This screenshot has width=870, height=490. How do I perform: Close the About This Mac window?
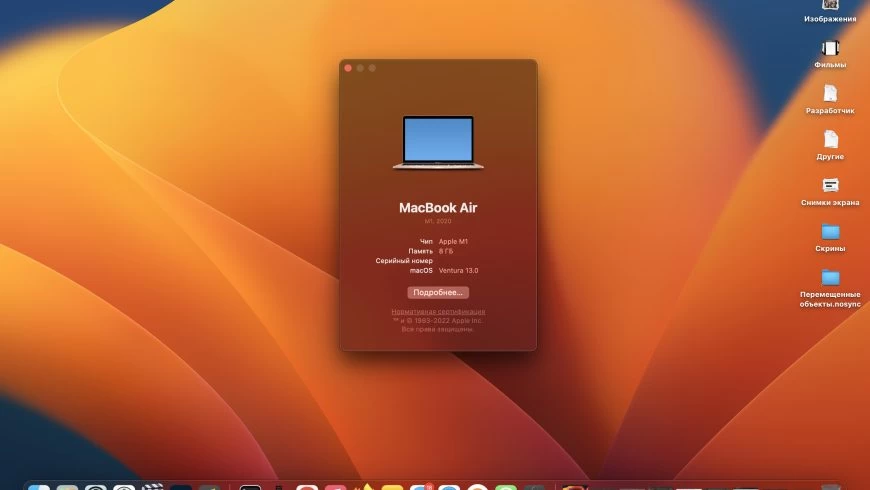coord(348,68)
